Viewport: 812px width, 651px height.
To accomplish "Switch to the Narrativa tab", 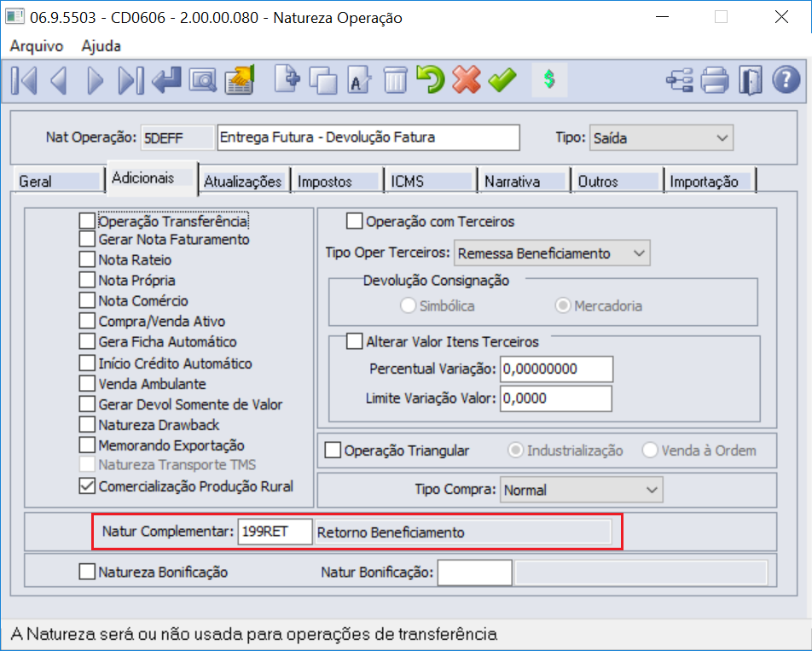I will [x=524, y=181].
